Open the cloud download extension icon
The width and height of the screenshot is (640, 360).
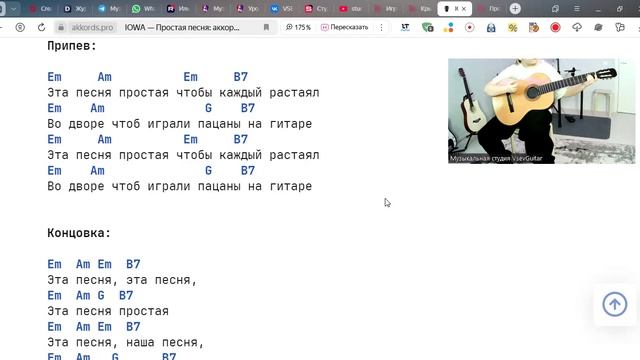(x=577, y=27)
